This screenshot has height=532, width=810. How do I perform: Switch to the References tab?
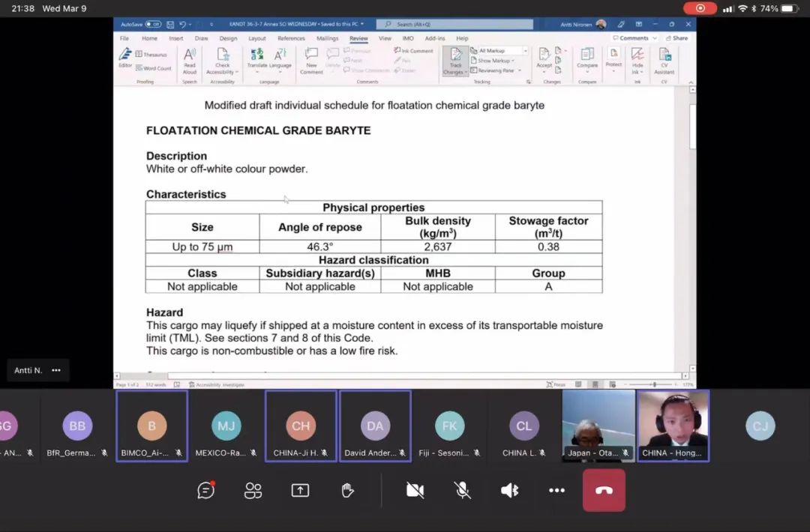click(x=291, y=38)
